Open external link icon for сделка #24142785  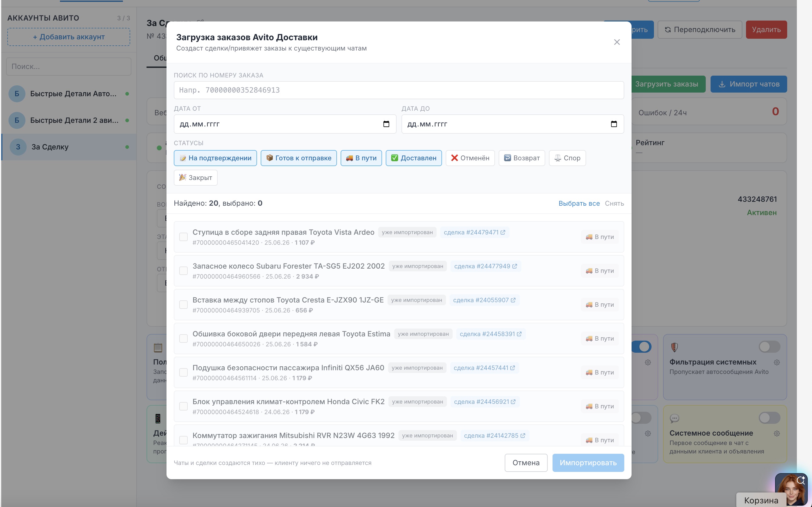pyautogui.click(x=523, y=436)
